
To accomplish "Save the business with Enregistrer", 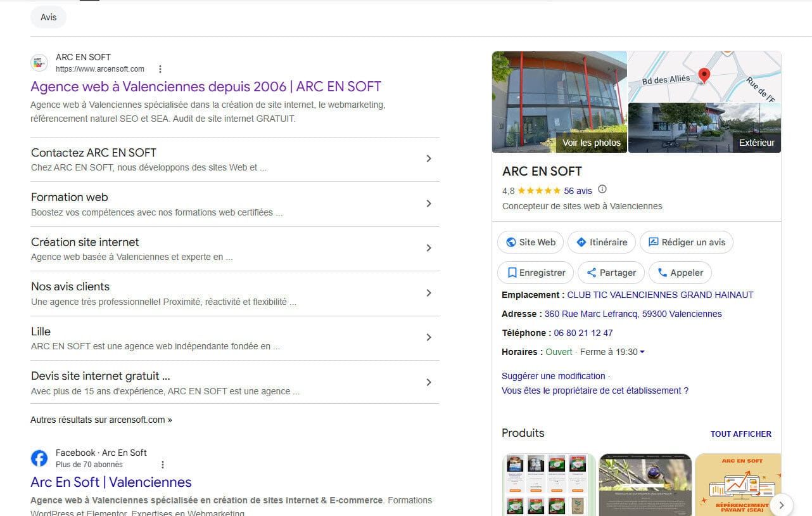I will tap(536, 273).
